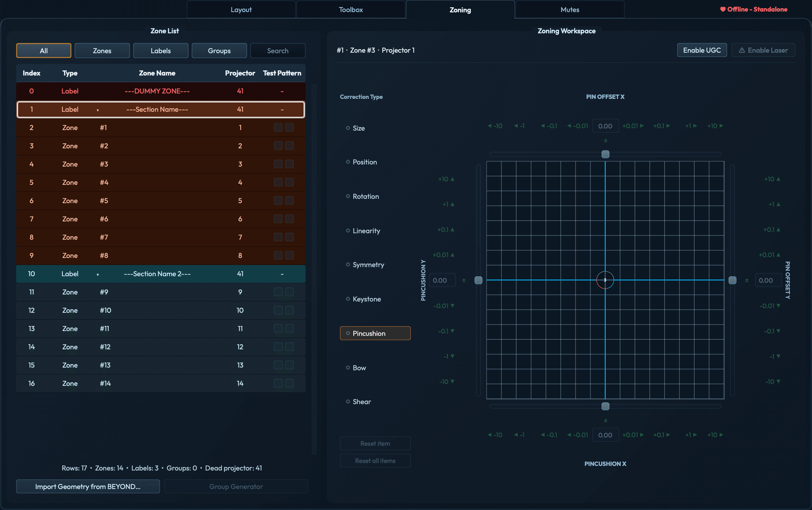812x510 pixels.
Task: Click the Reset all items button
Action: tap(375, 461)
